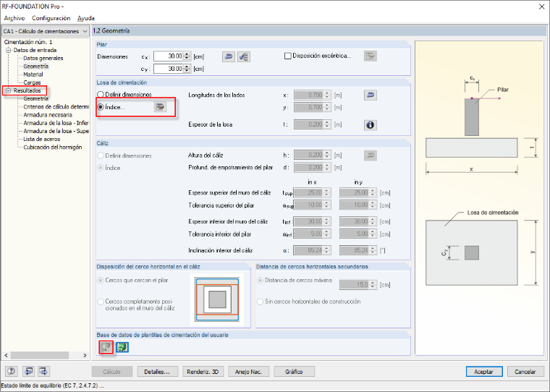Viewport: 550px width, 392px height.
Task: Collapse Resultados tree node
Action: point(9,91)
